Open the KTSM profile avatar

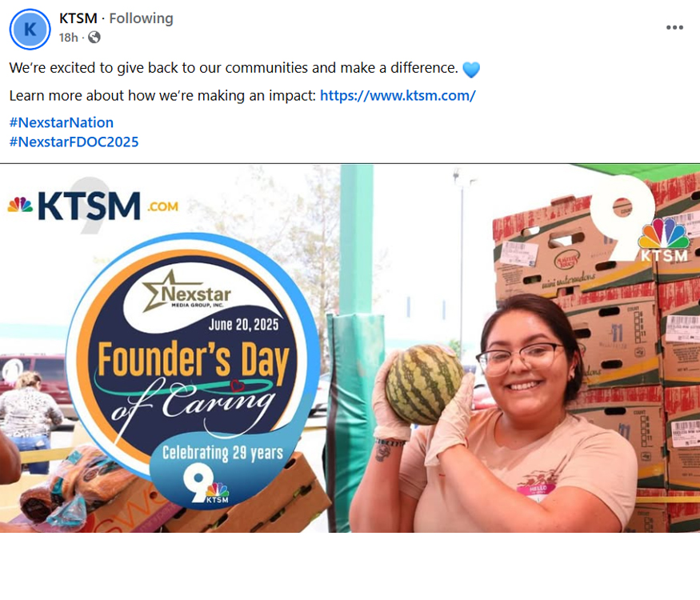coord(30,30)
